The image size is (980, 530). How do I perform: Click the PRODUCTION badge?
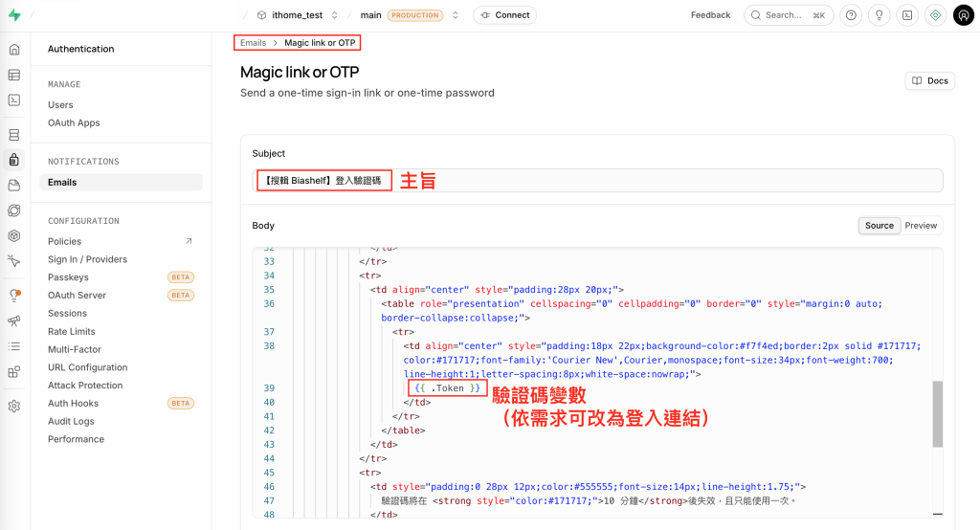click(x=415, y=15)
